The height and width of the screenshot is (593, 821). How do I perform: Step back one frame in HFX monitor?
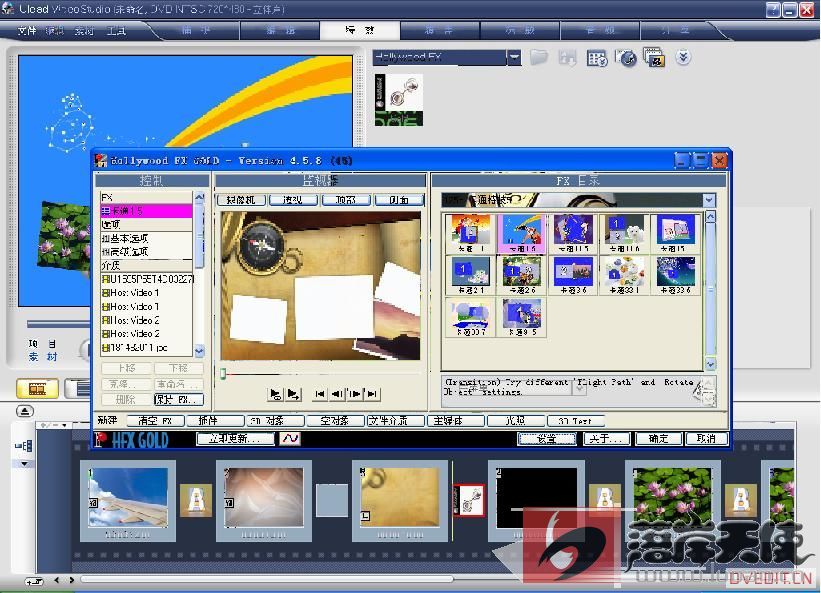338,394
